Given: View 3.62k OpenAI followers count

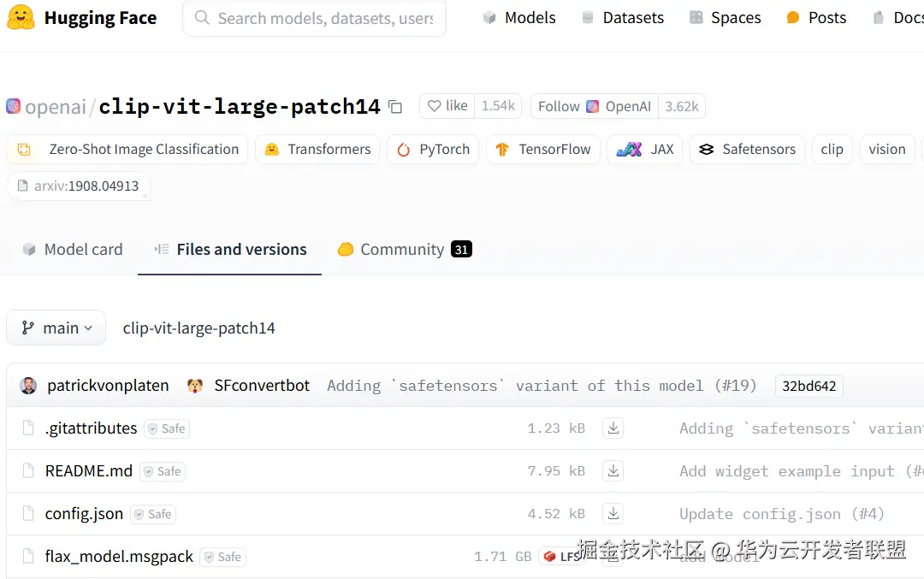Looking at the screenshot, I should click(682, 106).
